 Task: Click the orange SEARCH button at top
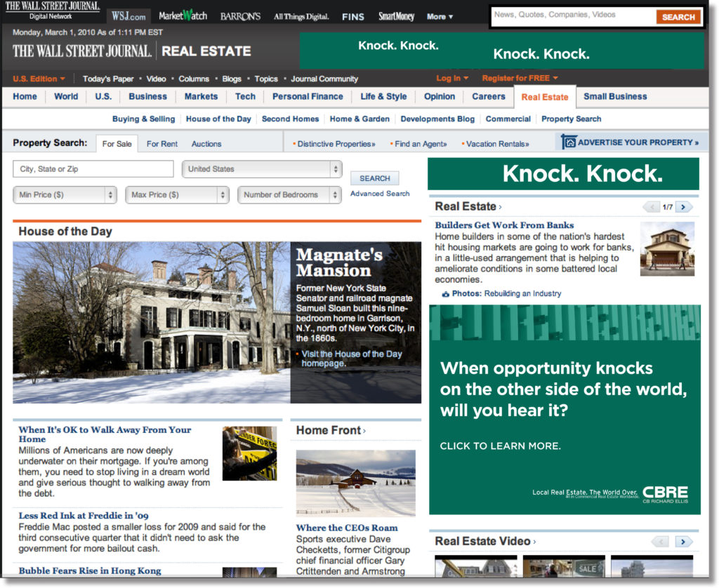coord(678,17)
